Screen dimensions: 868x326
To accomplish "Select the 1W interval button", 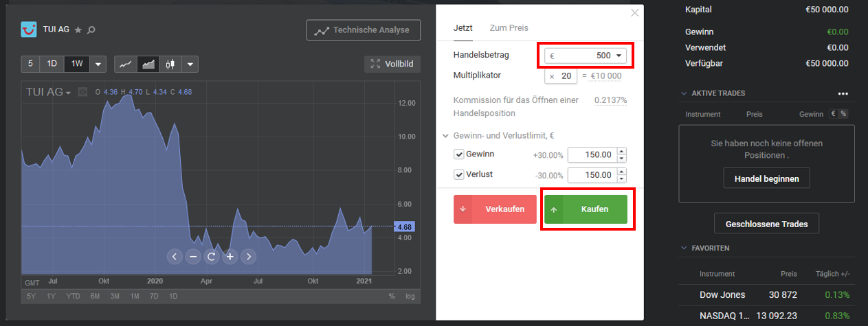I will tap(77, 64).
